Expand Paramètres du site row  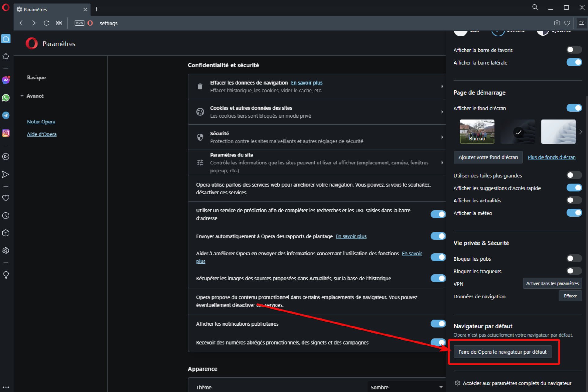(x=317, y=163)
